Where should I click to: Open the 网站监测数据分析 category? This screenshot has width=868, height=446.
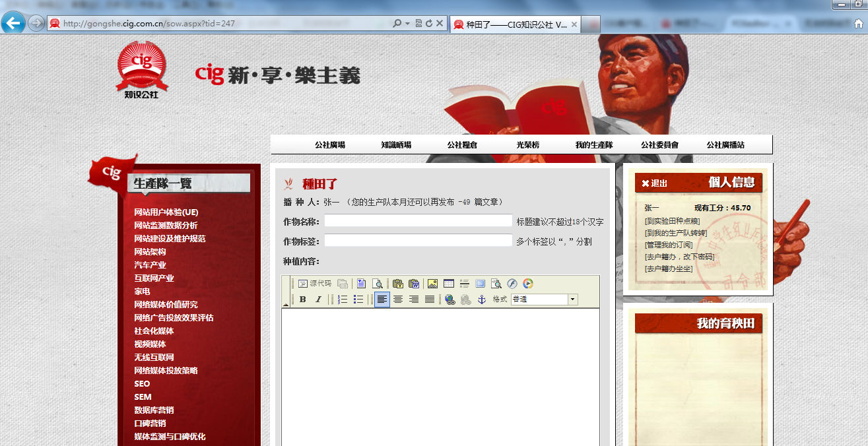tap(166, 225)
